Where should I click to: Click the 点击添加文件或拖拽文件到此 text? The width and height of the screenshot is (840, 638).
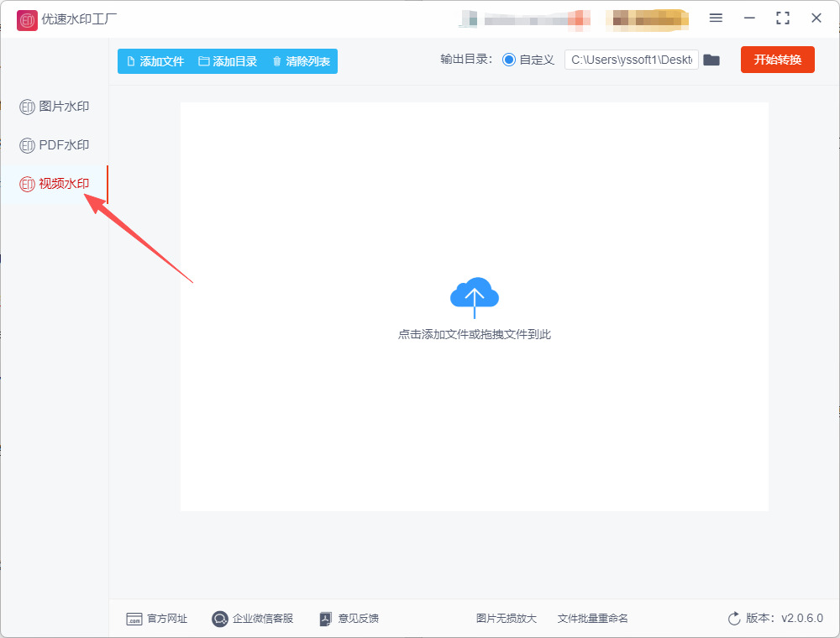474,334
